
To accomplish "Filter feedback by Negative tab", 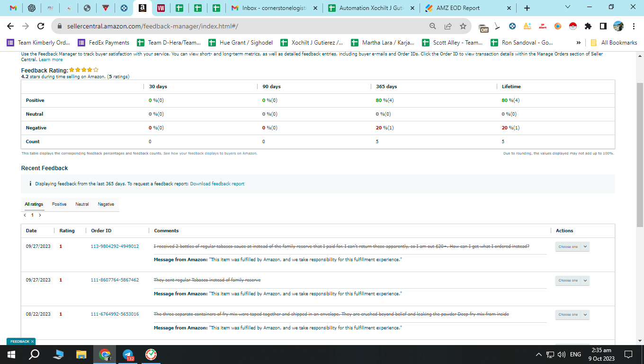I will [106, 204].
